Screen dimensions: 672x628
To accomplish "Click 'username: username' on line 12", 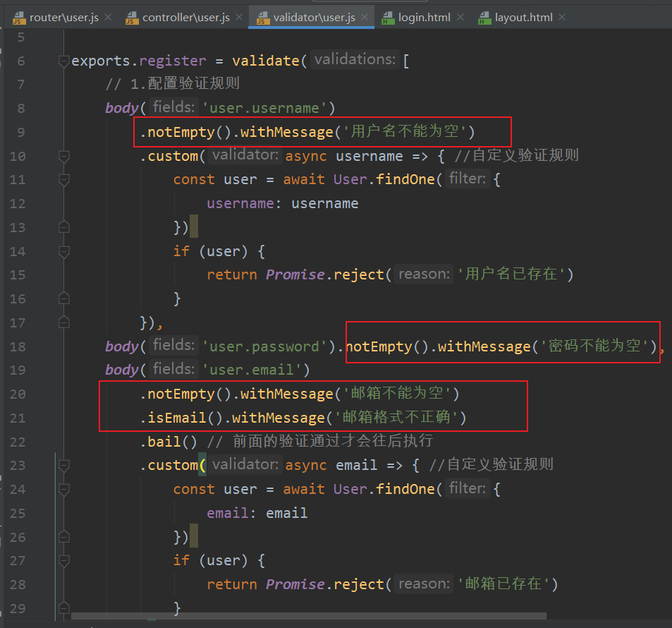I will coord(283,203).
